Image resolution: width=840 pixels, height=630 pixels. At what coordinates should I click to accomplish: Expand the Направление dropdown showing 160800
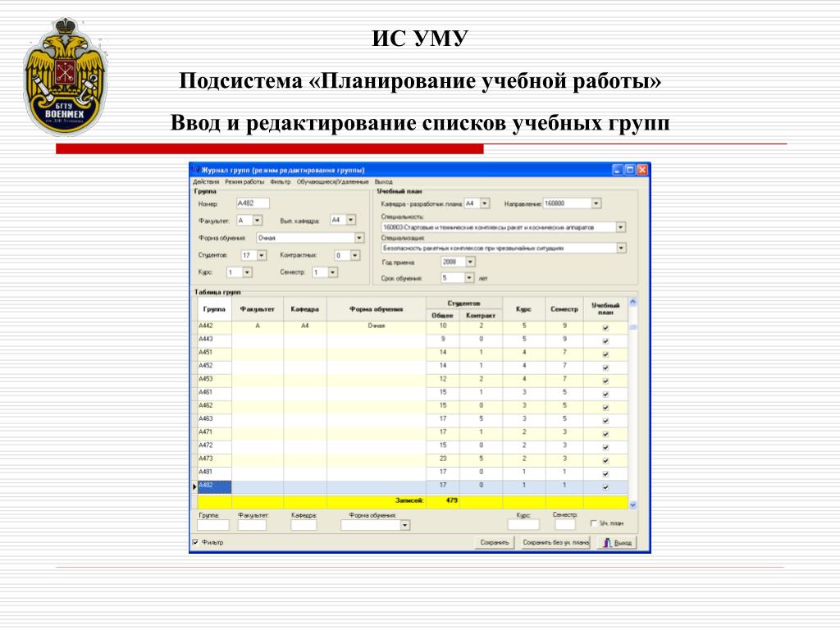(596, 203)
